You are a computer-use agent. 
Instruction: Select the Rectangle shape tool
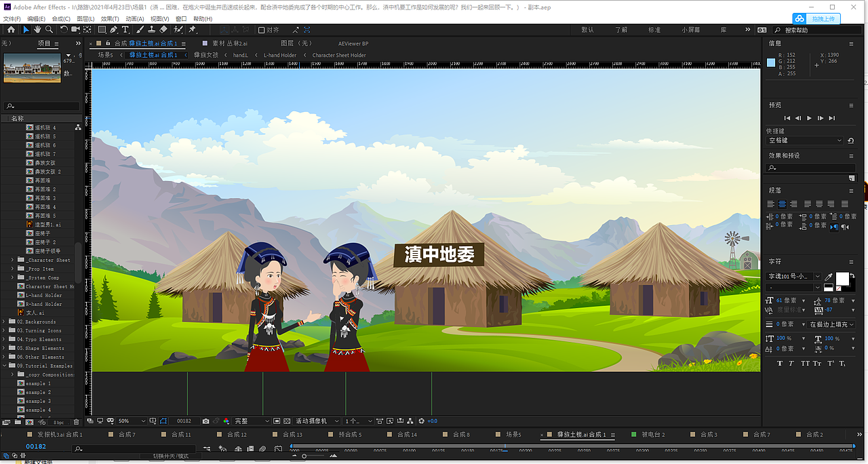[102, 30]
